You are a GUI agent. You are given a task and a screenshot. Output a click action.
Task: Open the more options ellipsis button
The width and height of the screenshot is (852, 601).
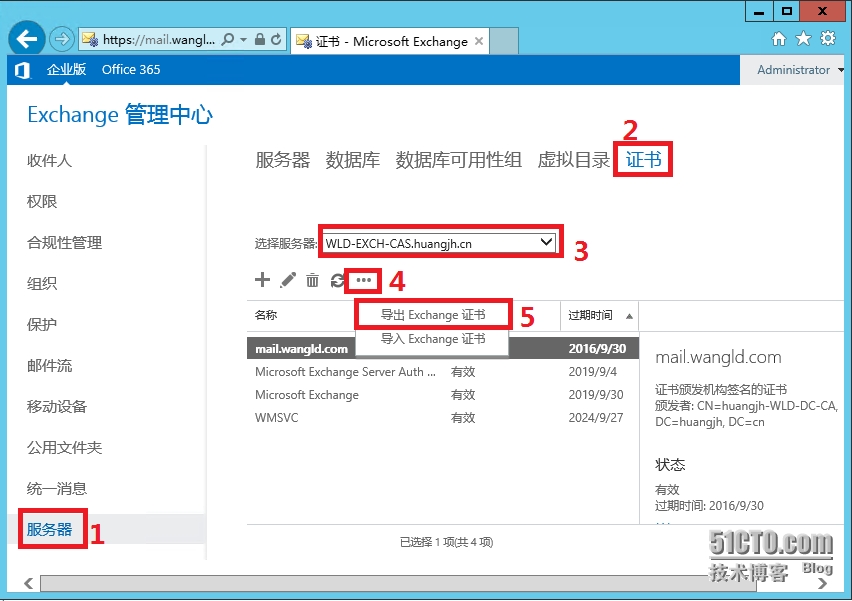pyautogui.click(x=364, y=280)
